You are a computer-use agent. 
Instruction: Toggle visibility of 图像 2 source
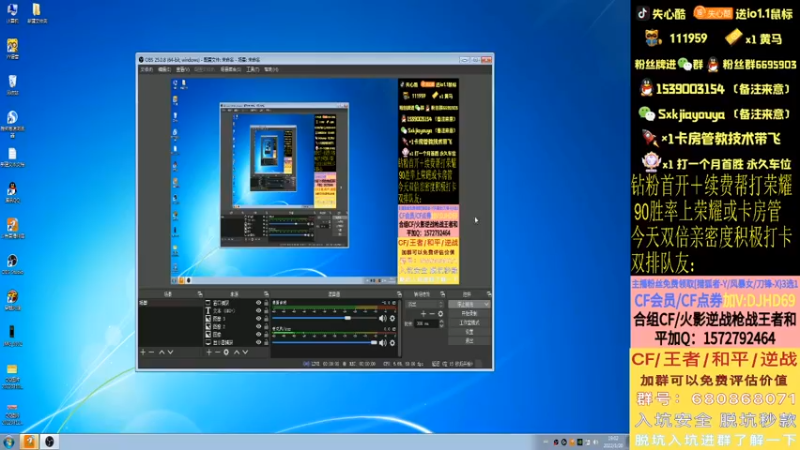click(258, 327)
